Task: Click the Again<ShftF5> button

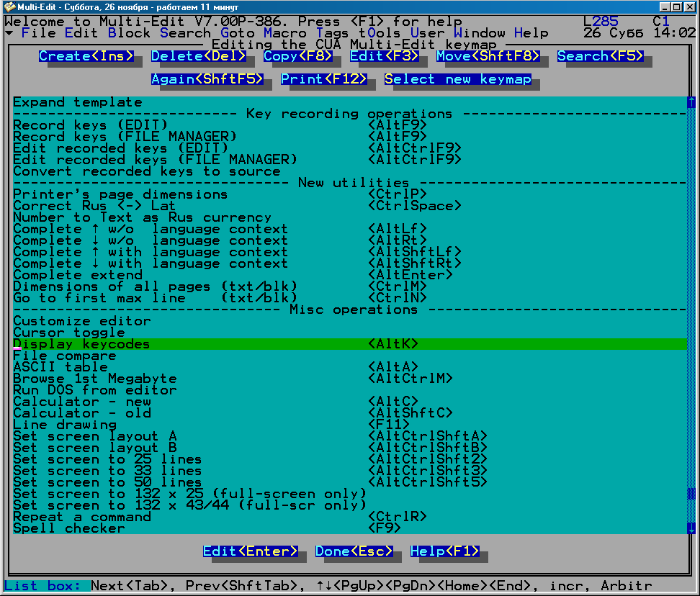Action: coord(207,79)
